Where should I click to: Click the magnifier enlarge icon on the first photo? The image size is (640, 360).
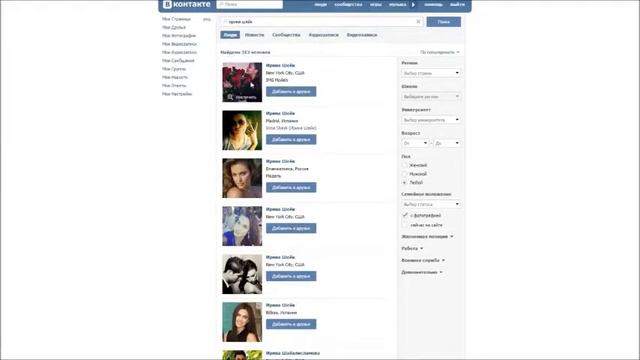(x=230, y=97)
